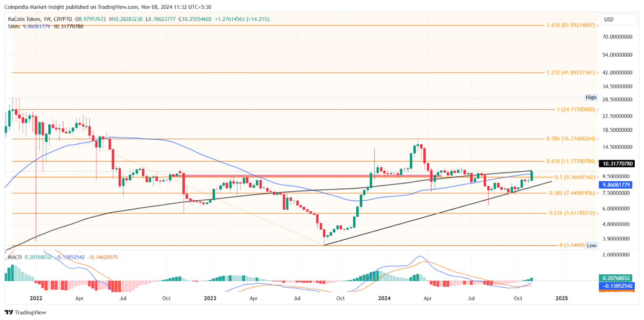Image resolution: width=644 pixels, height=320 pixels.
Task: Select the 0.236 (5.61189212) Fibonacci label
Action: pyautogui.click(x=572, y=213)
